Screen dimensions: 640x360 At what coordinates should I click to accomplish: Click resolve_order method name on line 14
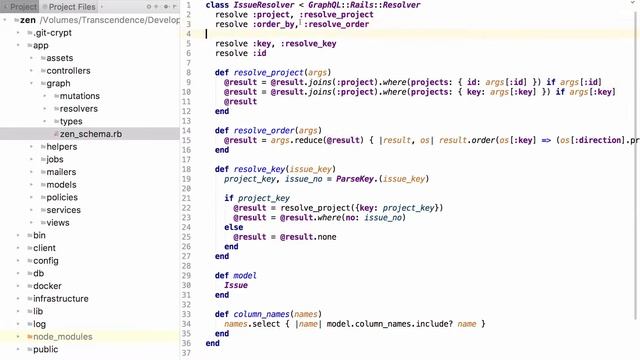pyautogui.click(x=264, y=131)
